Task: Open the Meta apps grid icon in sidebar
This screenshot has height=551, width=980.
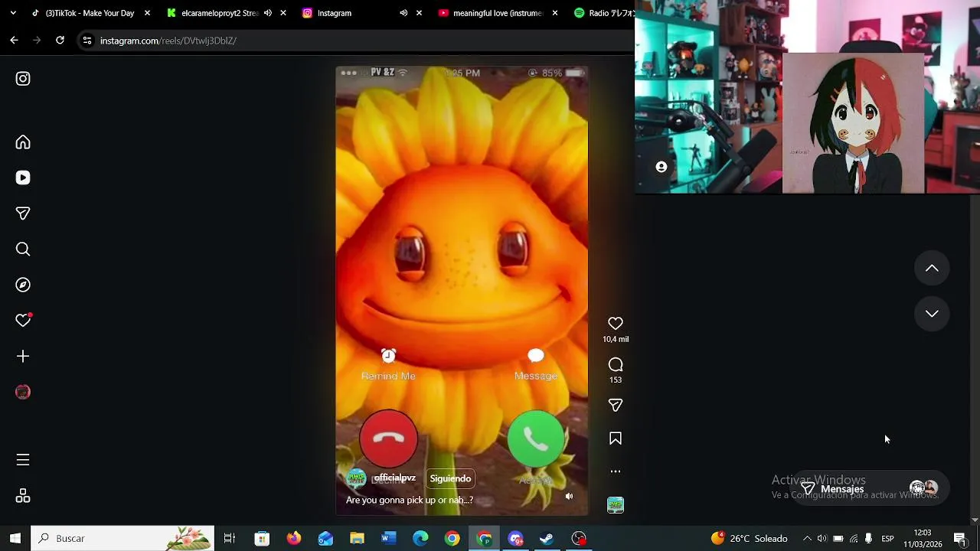Action: 23,496
